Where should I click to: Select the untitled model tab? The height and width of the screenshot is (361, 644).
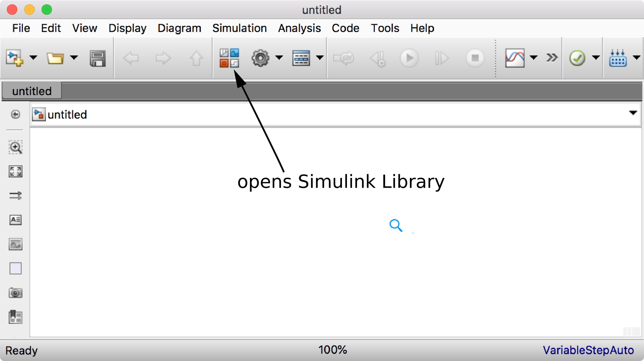pos(32,91)
